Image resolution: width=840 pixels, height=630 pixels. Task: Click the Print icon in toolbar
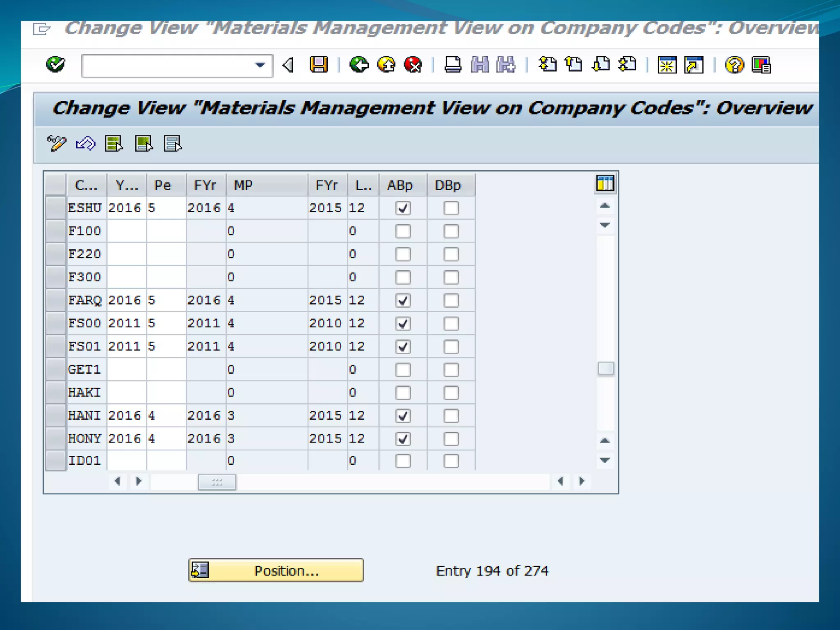tap(453, 65)
